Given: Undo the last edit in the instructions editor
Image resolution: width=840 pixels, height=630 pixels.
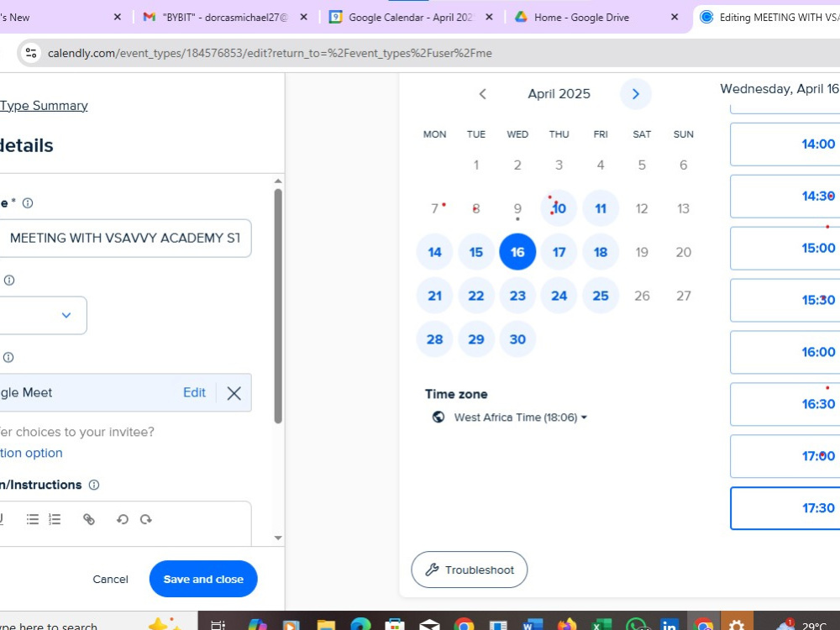Looking at the screenshot, I should point(123,519).
